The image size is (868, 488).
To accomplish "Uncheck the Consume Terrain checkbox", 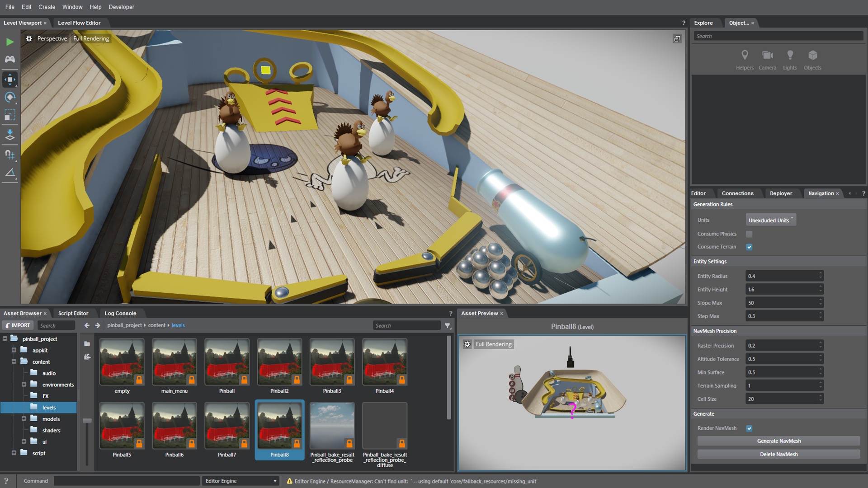I will 749,247.
